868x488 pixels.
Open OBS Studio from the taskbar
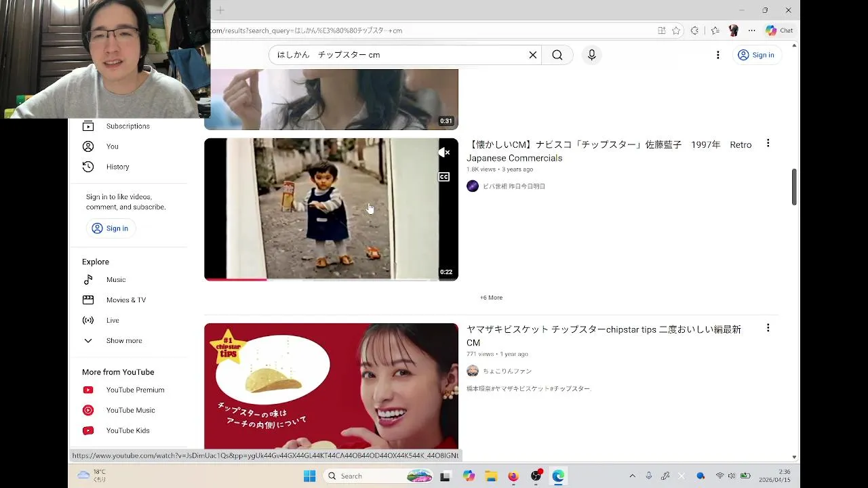click(536, 476)
